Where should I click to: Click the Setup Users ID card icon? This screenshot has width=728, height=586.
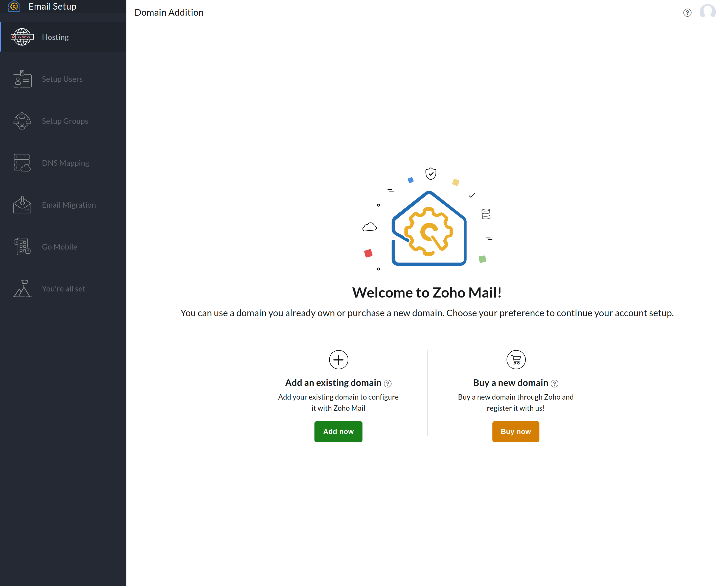click(x=22, y=79)
